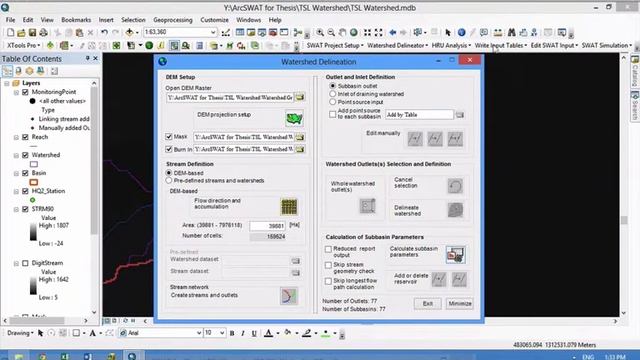Calculate subbasin parameters icon
Viewport: 640px width, 360px height.
click(456, 255)
